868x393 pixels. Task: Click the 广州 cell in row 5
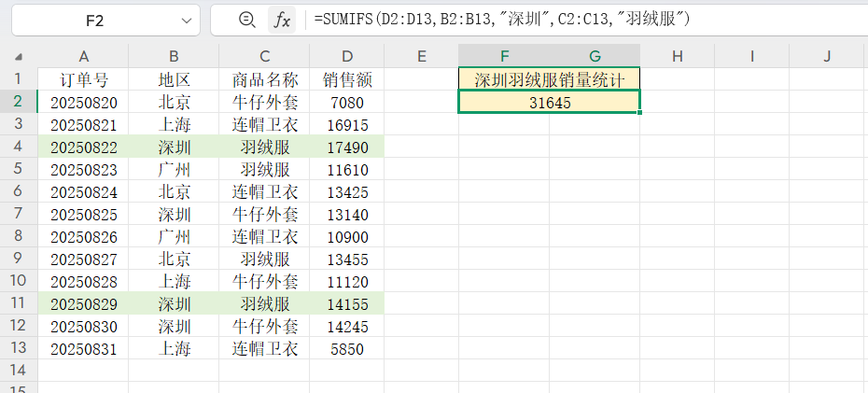click(x=174, y=170)
